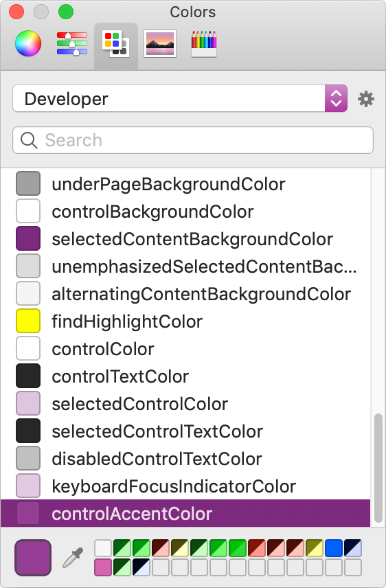This screenshot has width=386, height=588.
Task: Select the color palettes tab
Action: click(116, 44)
